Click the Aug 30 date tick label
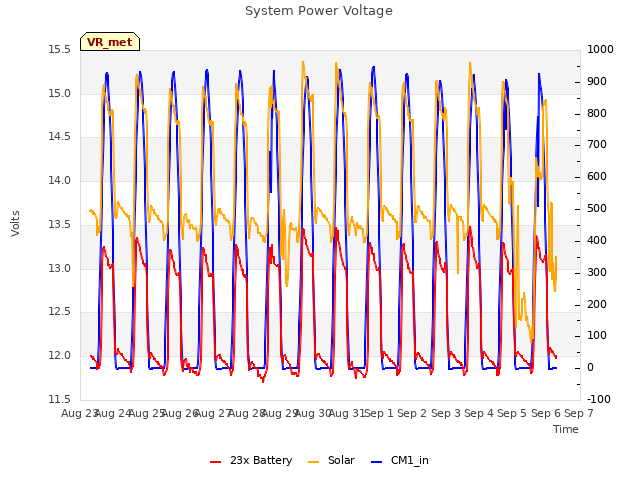Screen dimensions: 640x480 313,414
